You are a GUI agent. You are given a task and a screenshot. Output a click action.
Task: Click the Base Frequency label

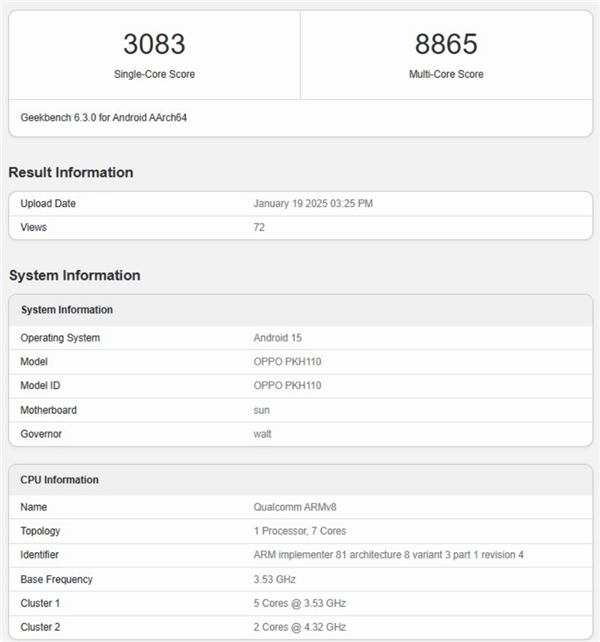click(x=57, y=579)
